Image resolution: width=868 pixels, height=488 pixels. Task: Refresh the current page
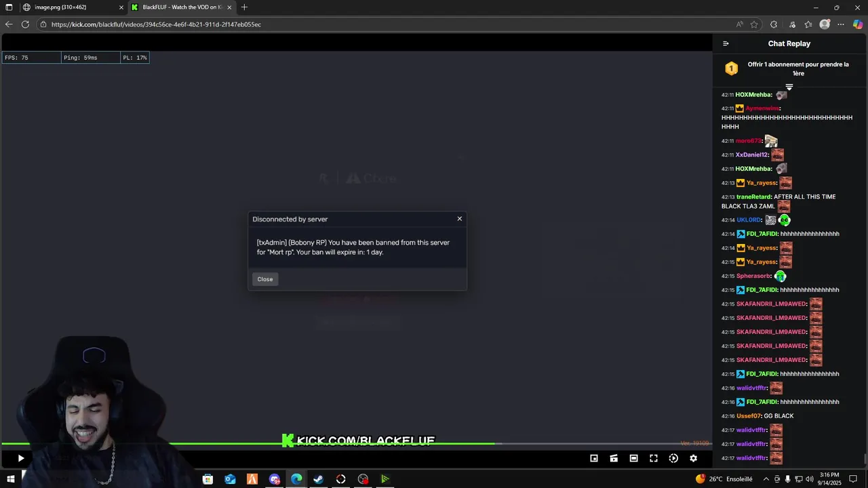click(25, 24)
